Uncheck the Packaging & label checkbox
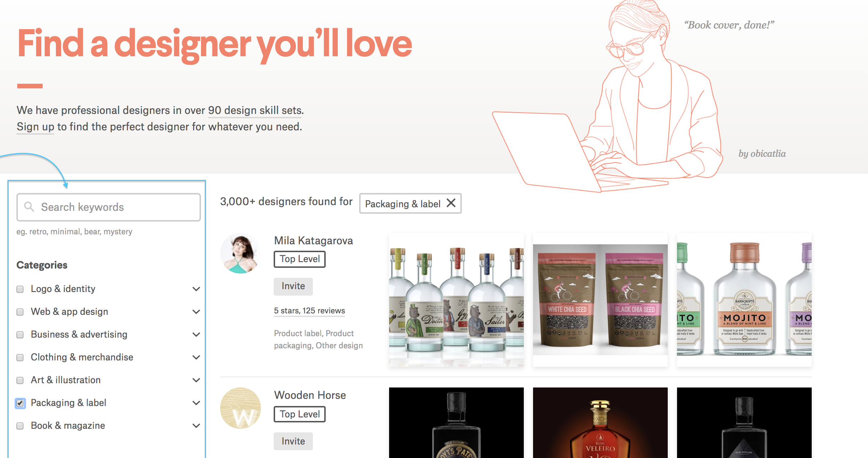Screen dimensions: 868x458 click(x=20, y=403)
